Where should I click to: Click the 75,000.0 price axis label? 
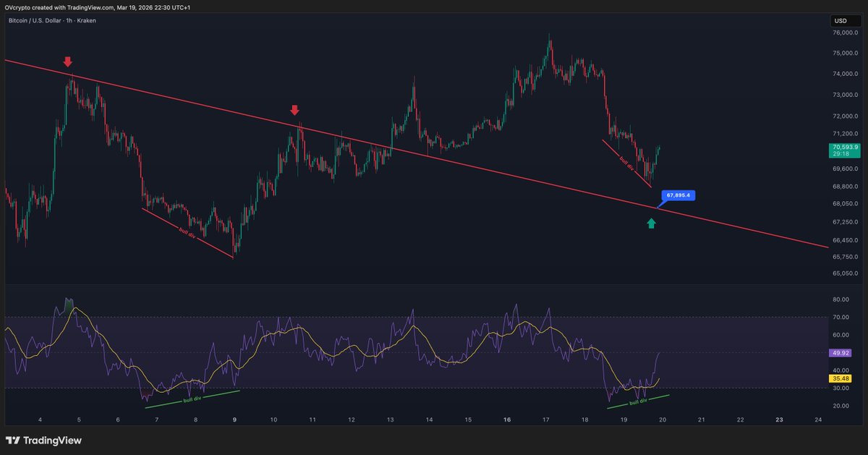pos(846,54)
